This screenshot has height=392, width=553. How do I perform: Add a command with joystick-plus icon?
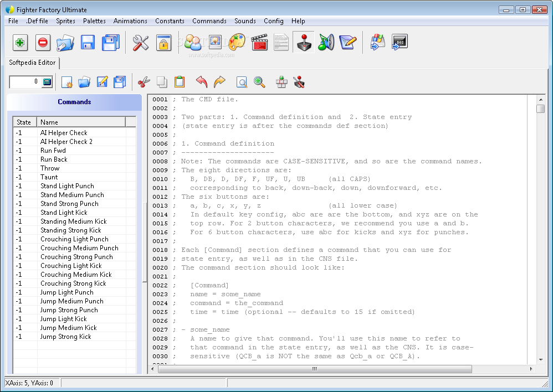tap(281, 82)
